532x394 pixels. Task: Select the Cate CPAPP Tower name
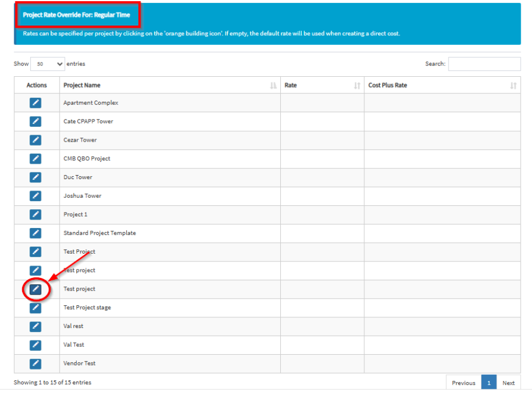tap(88, 122)
